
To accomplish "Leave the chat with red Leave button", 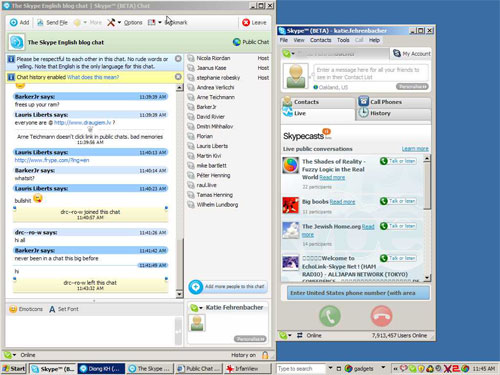I will click(254, 22).
